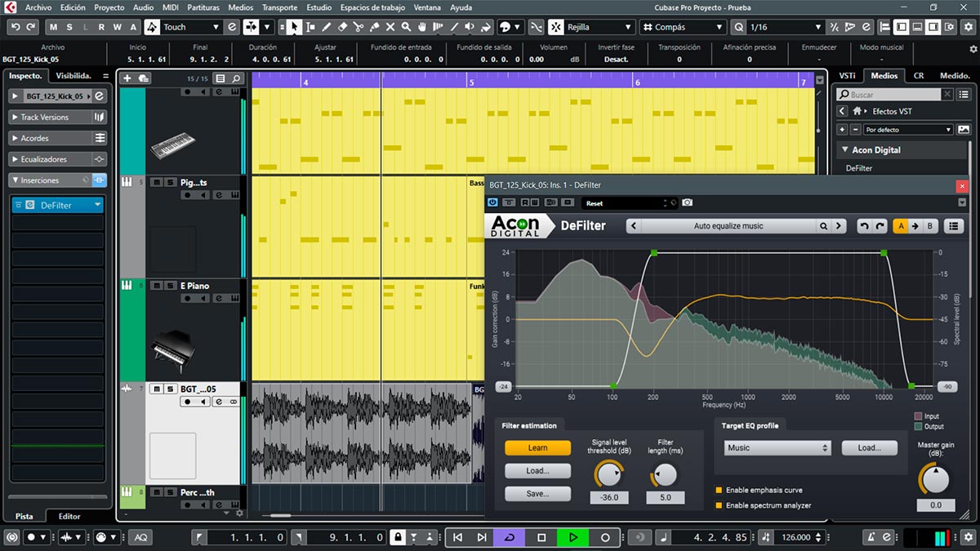Click Load button under Filter estimation
Image resolution: width=980 pixels, height=551 pixels.
tap(537, 470)
